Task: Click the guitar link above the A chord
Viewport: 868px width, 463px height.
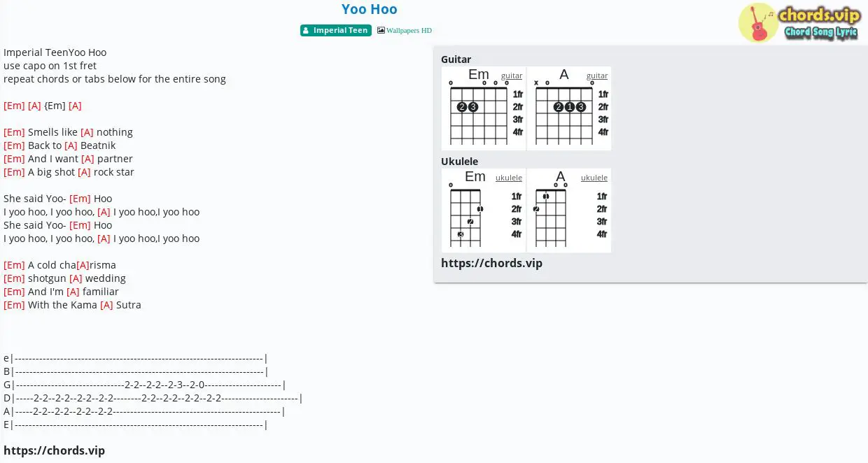Action: tap(597, 76)
